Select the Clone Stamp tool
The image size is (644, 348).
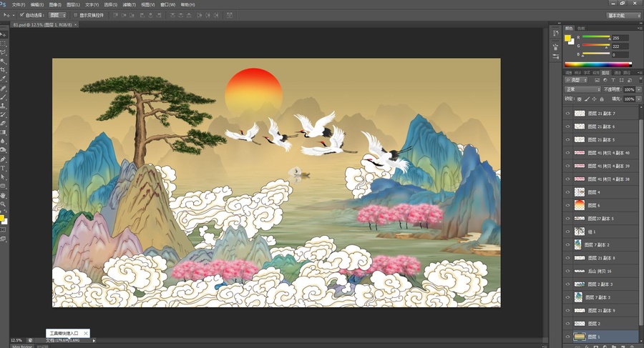coord(4,106)
